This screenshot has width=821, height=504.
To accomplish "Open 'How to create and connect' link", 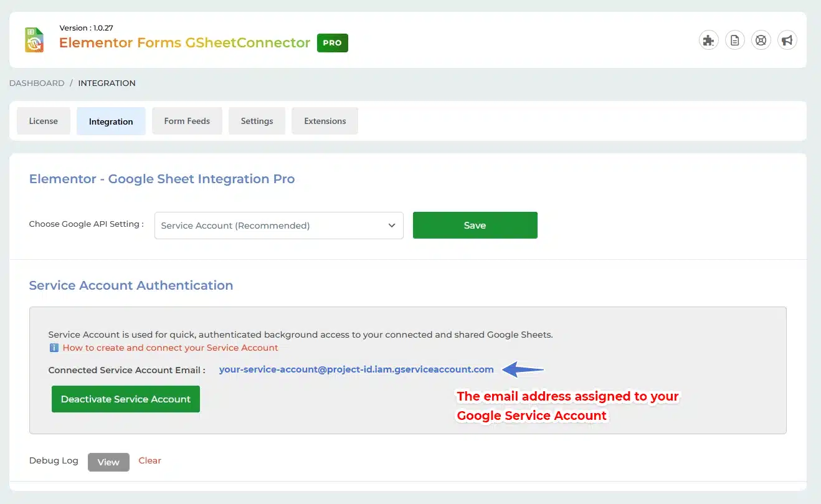I will 170,348.
